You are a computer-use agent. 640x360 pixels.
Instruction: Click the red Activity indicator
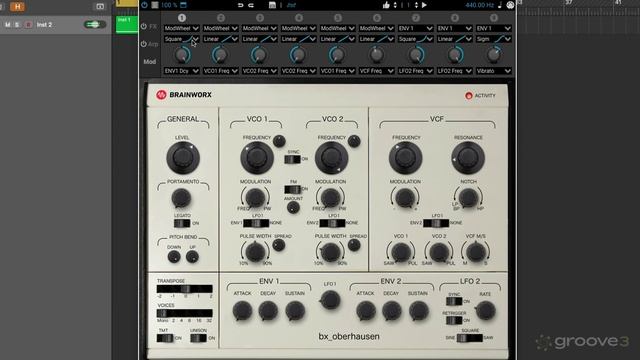pyautogui.click(x=469, y=96)
